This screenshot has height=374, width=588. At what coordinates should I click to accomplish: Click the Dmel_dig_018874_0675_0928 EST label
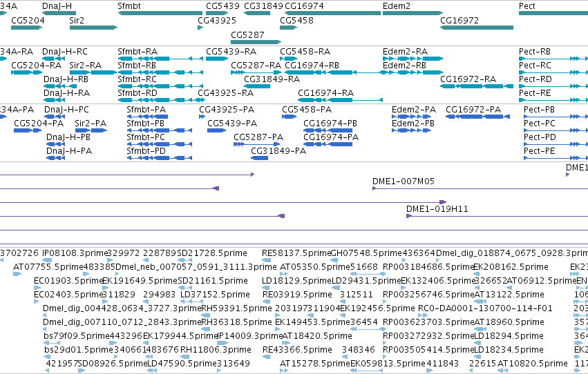(512, 253)
